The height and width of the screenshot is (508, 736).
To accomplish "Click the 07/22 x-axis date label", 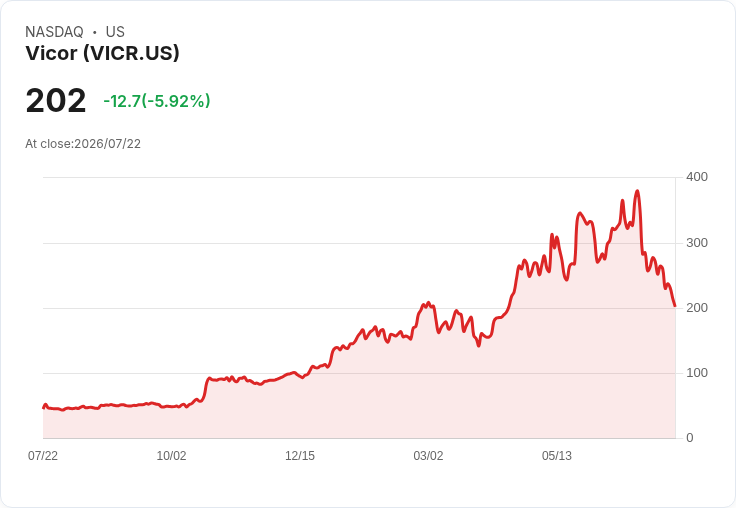I will pos(43,455).
